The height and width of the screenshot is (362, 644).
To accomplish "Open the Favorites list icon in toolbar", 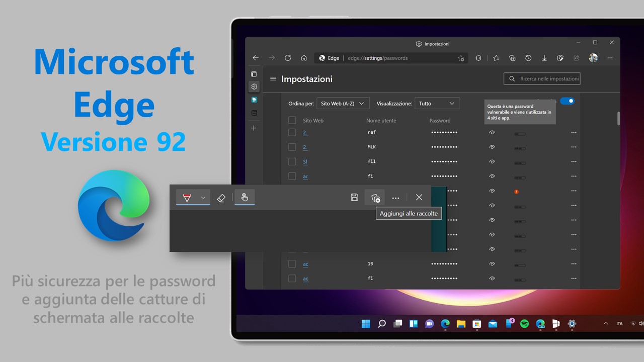I will coord(496,58).
